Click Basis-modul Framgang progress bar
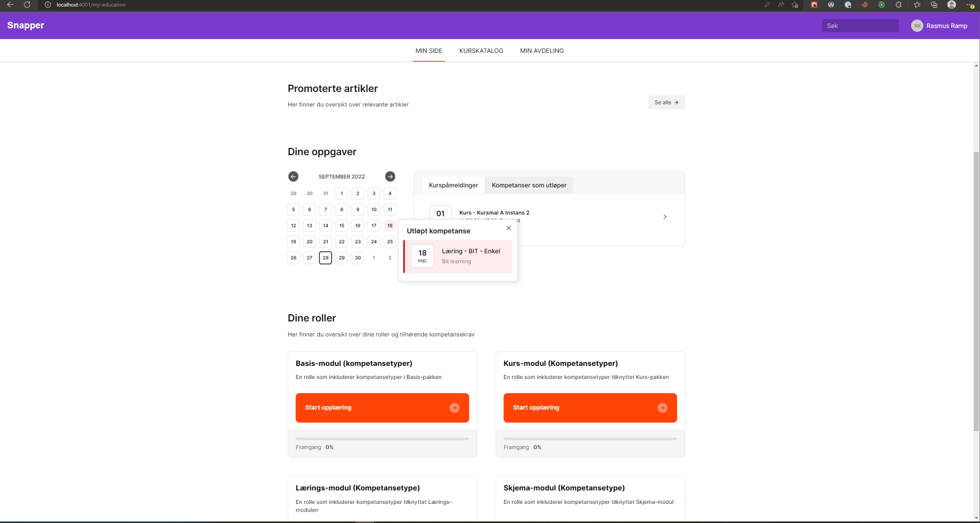980x523 pixels. point(382,439)
